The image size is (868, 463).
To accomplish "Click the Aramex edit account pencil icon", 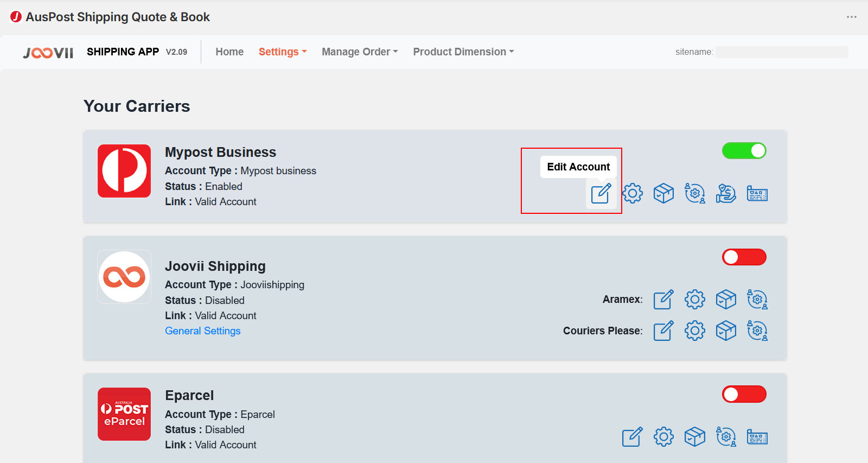I will (663, 299).
